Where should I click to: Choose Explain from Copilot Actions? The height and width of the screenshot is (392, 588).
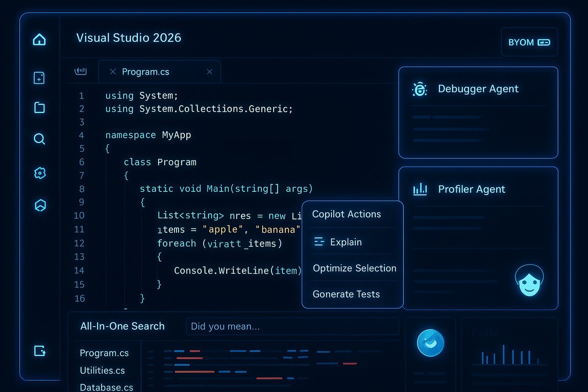346,241
